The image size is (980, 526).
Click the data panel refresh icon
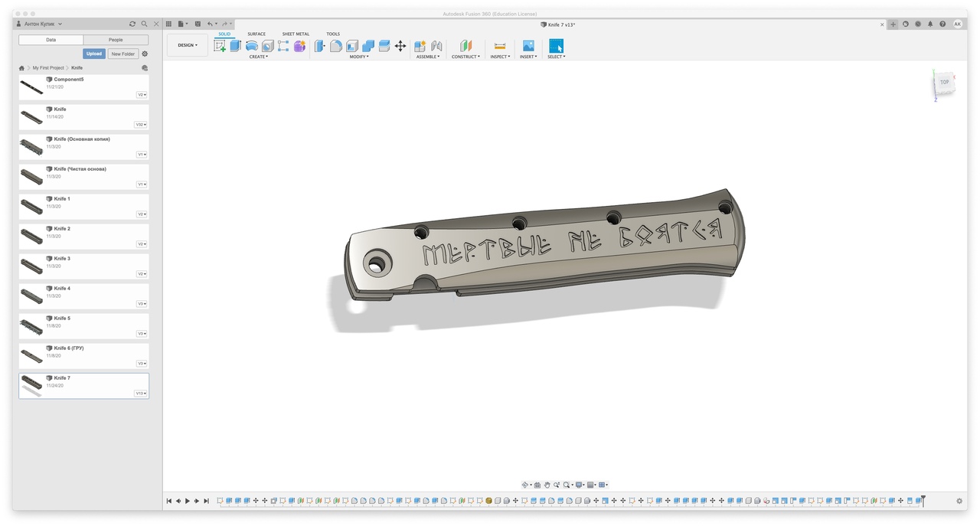pos(132,24)
